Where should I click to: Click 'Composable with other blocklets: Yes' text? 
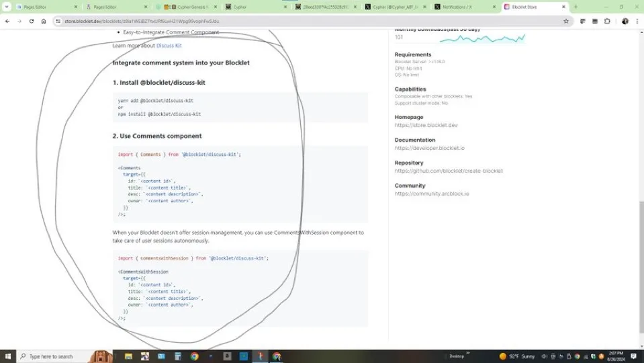tap(433, 96)
